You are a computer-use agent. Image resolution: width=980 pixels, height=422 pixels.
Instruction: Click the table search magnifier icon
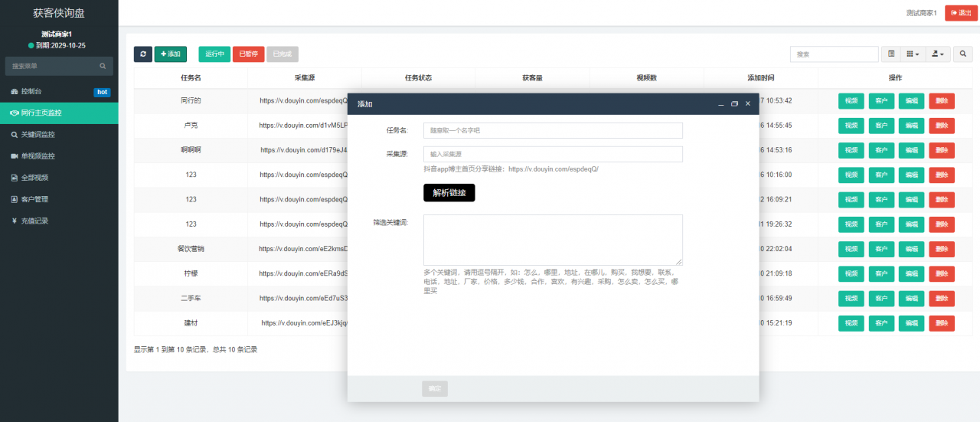[x=963, y=54]
